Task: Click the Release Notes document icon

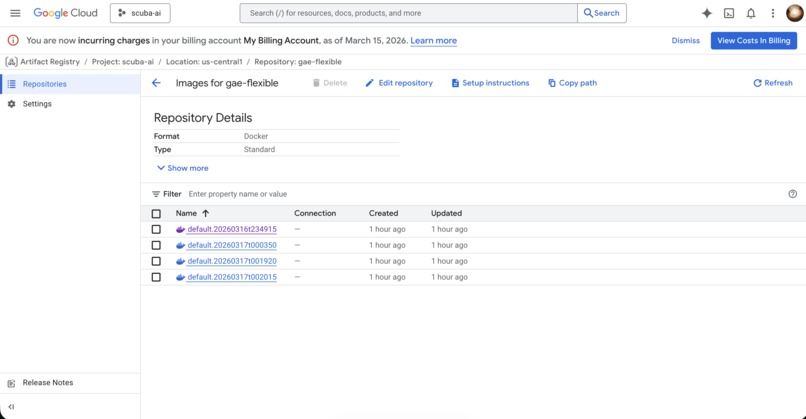Action: [11, 383]
